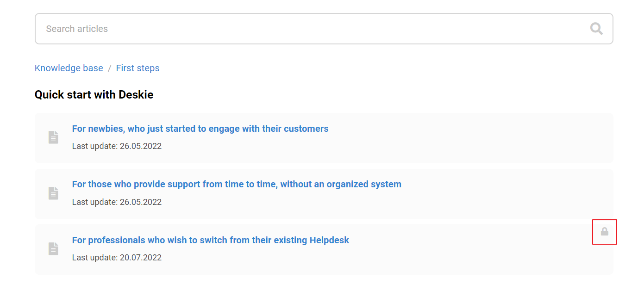This screenshot has width=644, height=290.
Task: Click the document icon beside the occasional support article
Action: pyautogui.click(x=54, y=193)
